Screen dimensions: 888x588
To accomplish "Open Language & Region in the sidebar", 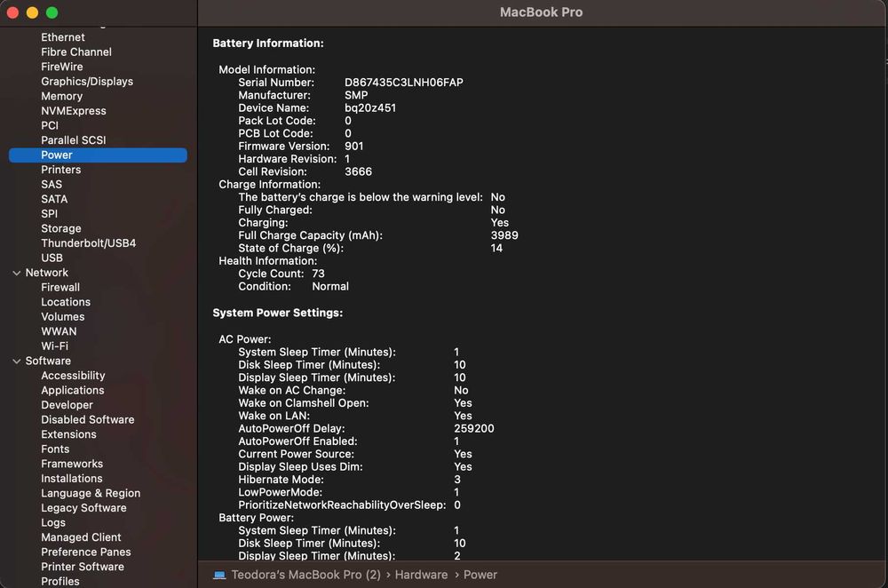I will (x=91, y=494).
